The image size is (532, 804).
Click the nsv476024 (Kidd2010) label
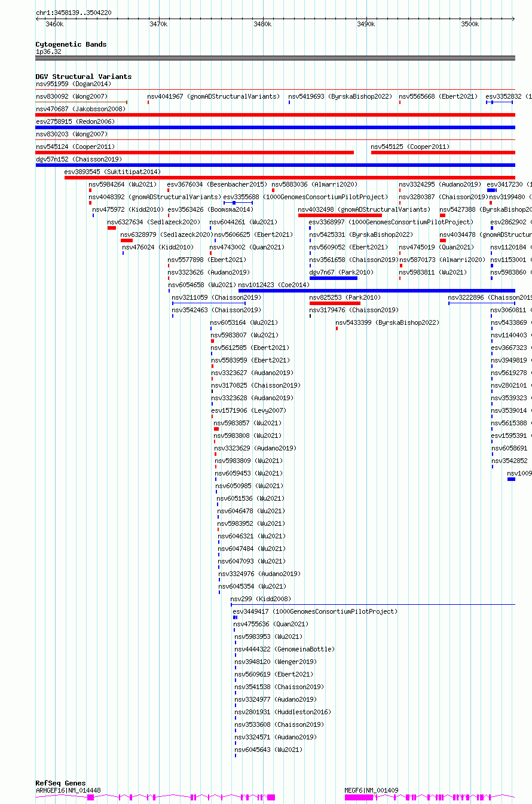(x=158, y=247)
